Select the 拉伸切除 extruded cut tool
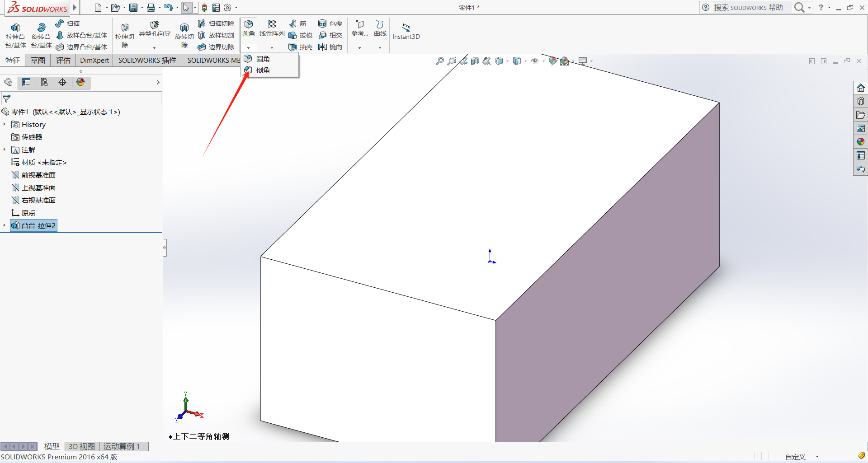868x463 pixels. pyautogui.click(x=125, y=35)
